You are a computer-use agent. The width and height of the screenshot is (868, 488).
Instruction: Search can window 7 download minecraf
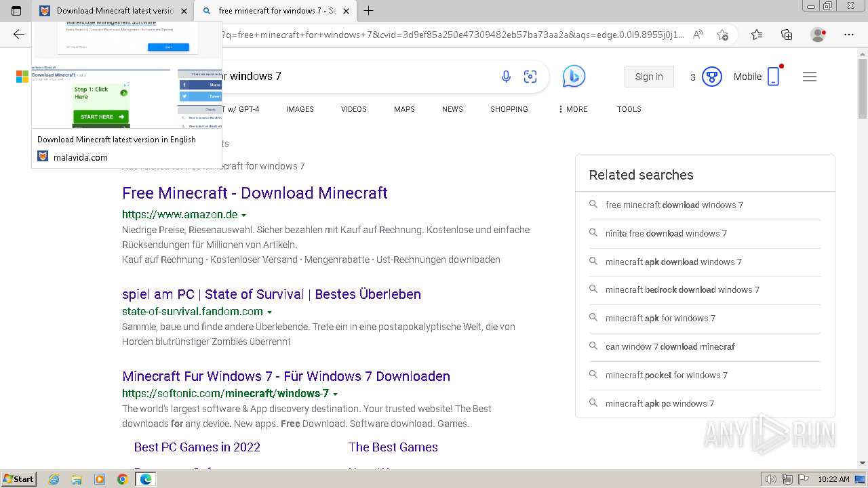705,346
